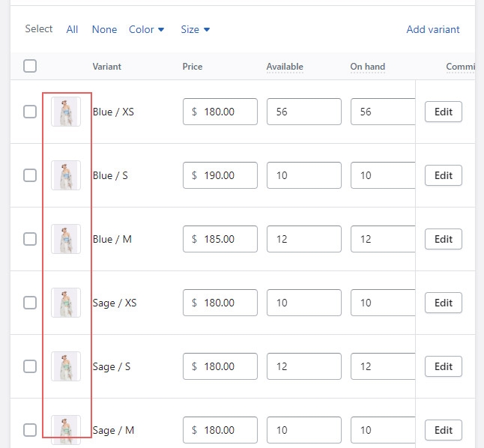Click the All selection link
484x448 pixels.
72,29
